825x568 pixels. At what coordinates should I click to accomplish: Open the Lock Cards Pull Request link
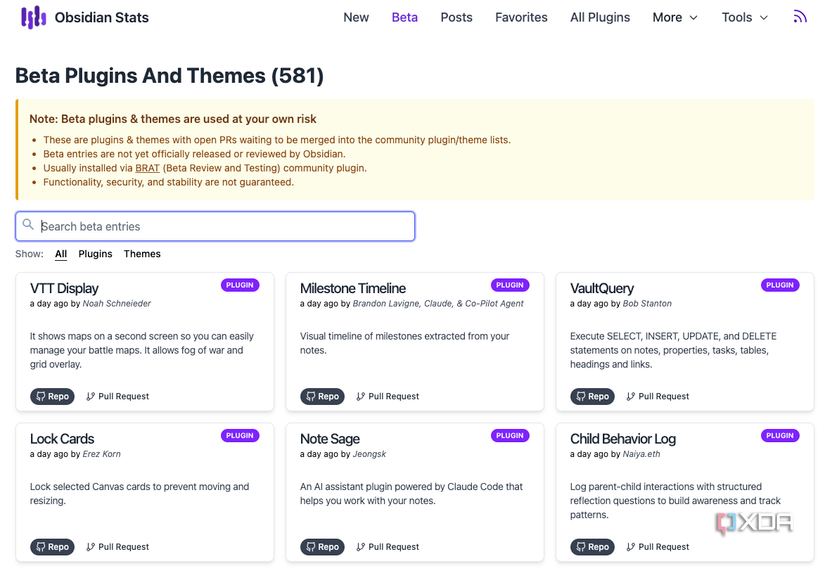click(x=117, y=547)
